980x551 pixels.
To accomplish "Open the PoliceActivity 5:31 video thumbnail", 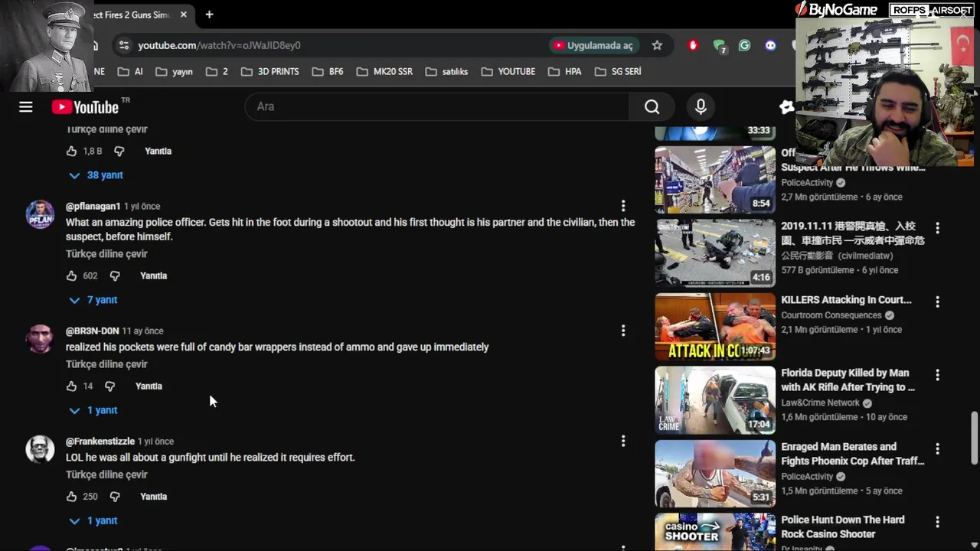I will (x=715, y=474).
